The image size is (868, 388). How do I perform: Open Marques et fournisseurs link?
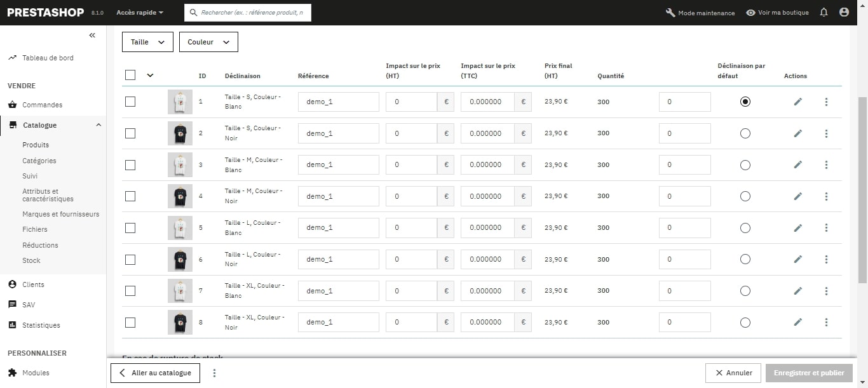[x=61, y=214]
